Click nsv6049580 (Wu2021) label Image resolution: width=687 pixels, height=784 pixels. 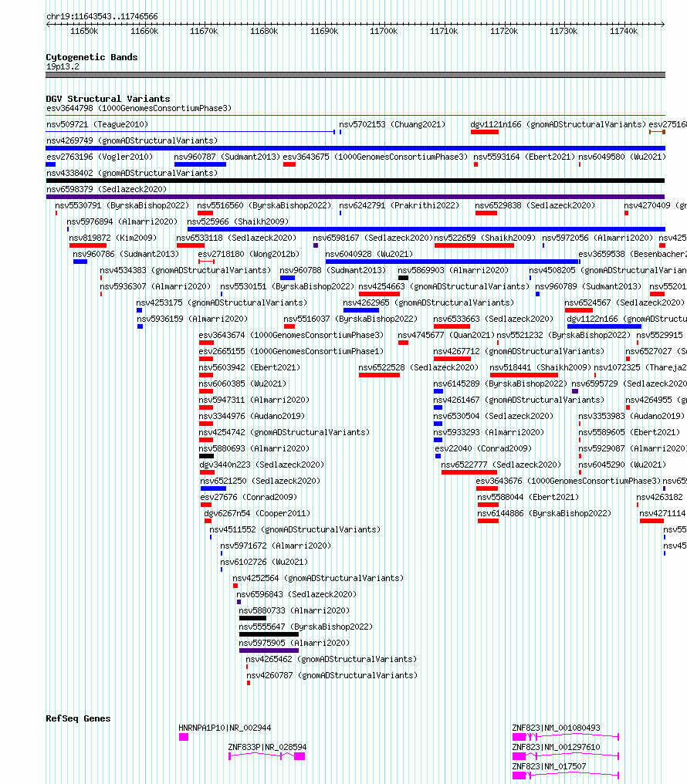pyautogui.click(x=622, y=157)
